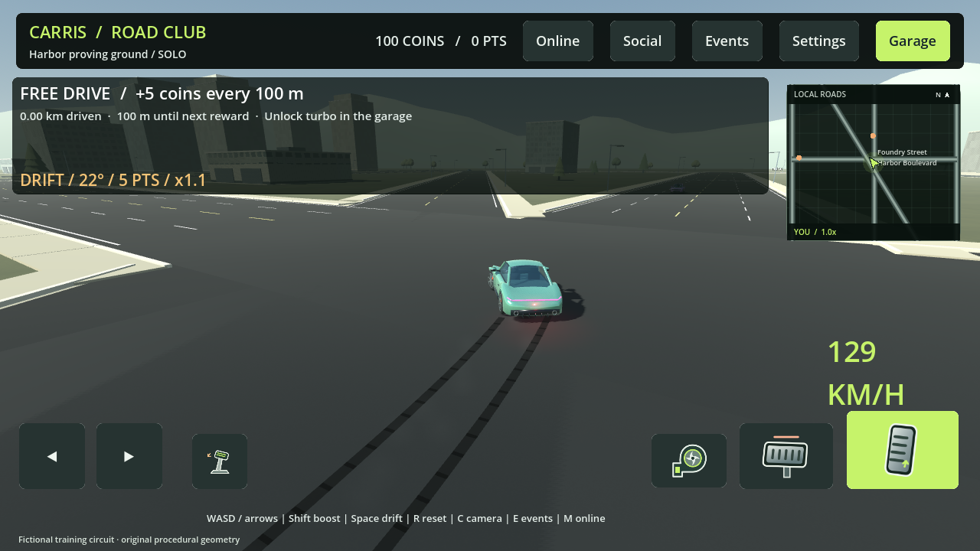
Task: Click the north compass indicator on minimap
Action: click(x=942, y=95)
